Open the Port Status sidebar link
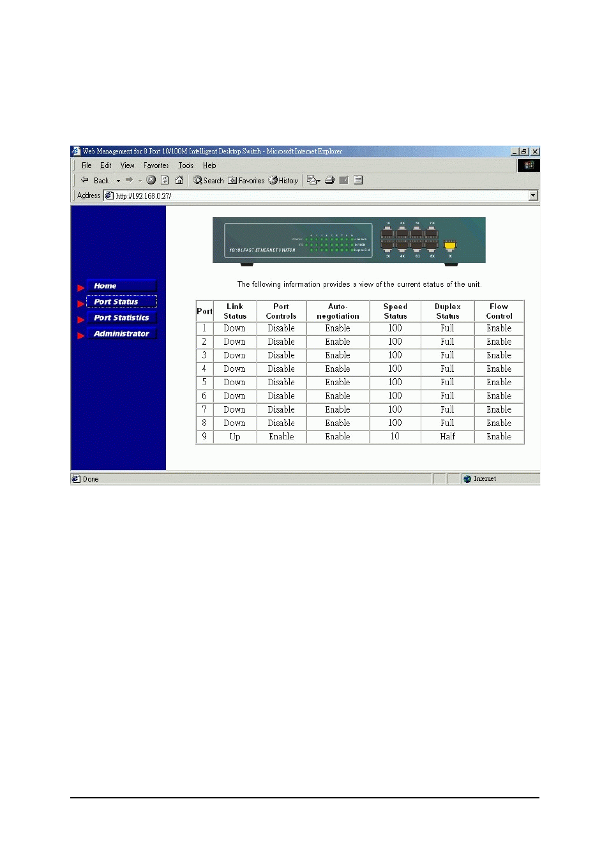The image size is (609, 868). pos(121,301)
